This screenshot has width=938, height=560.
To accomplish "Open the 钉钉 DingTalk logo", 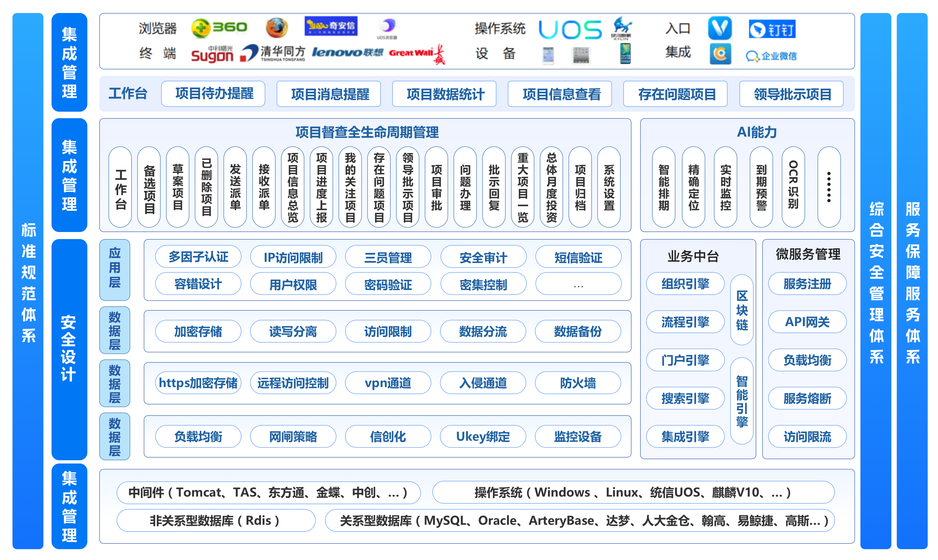I will (772, 29).
